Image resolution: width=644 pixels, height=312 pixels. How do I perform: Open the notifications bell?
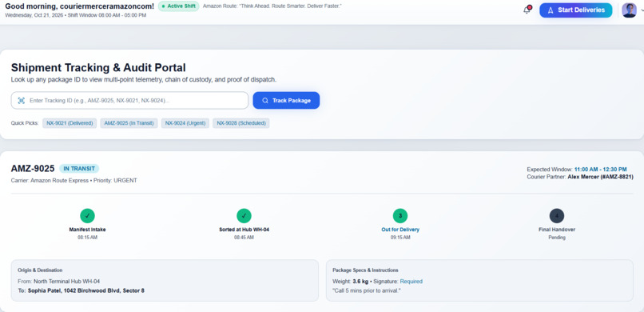(527, 10)
